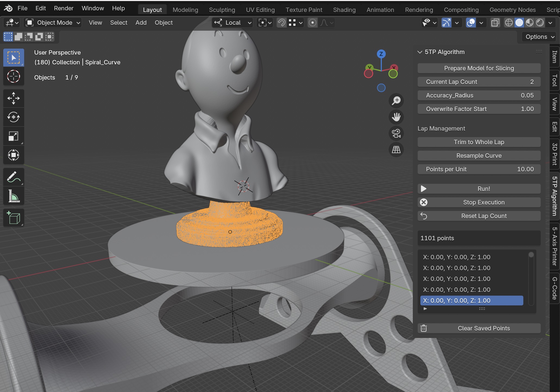The width and height of the screenshot is (560, 392).
Task: Toggle proportional editing button
Action: (313, 23)
